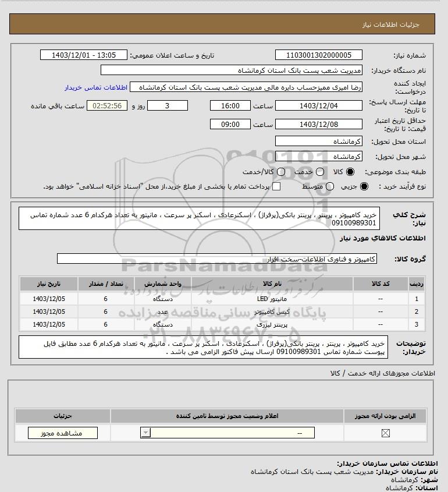Screen dimensions: 448x492
Task: Click the price validity date 1403/12/08
Action: 318,124
